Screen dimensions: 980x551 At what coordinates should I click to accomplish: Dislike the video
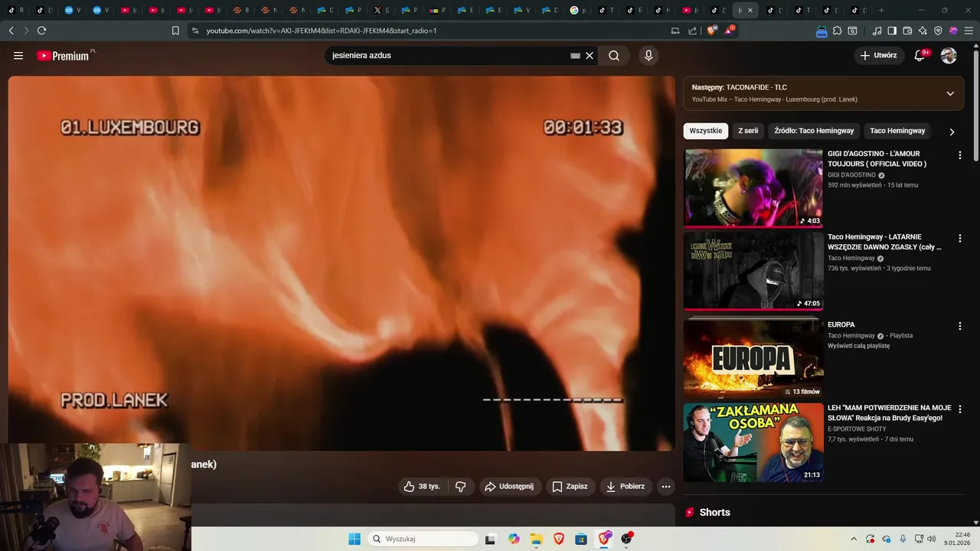460,487
